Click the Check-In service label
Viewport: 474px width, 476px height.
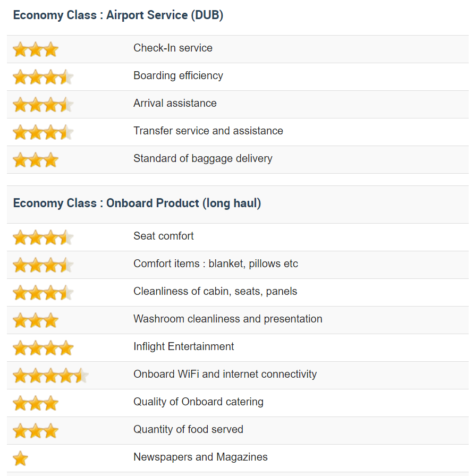(x=173, y=48)
